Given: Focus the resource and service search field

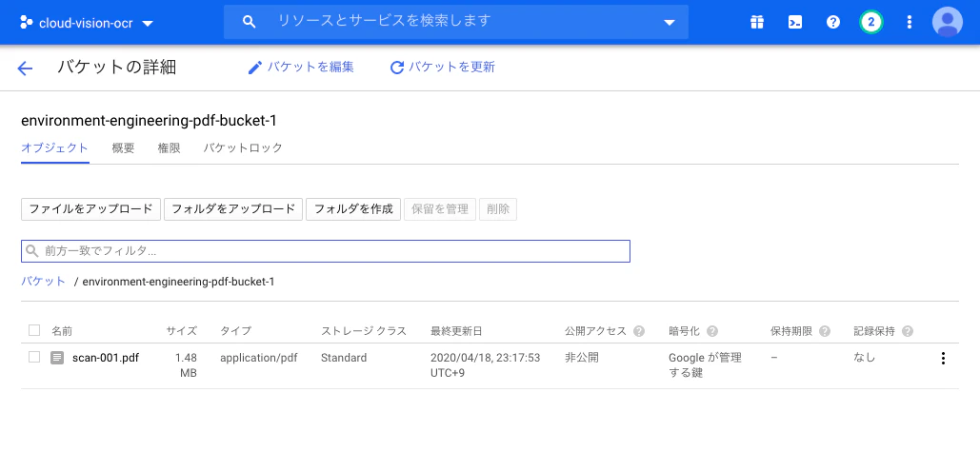Looking at the screenshot, I should point(456,22).
